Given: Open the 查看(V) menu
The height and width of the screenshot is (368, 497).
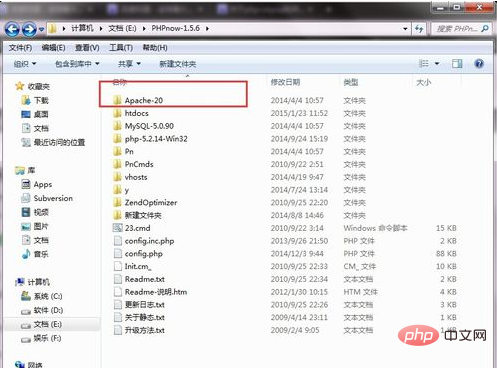Looking at the screenshot, I should [x=87, y=48].
